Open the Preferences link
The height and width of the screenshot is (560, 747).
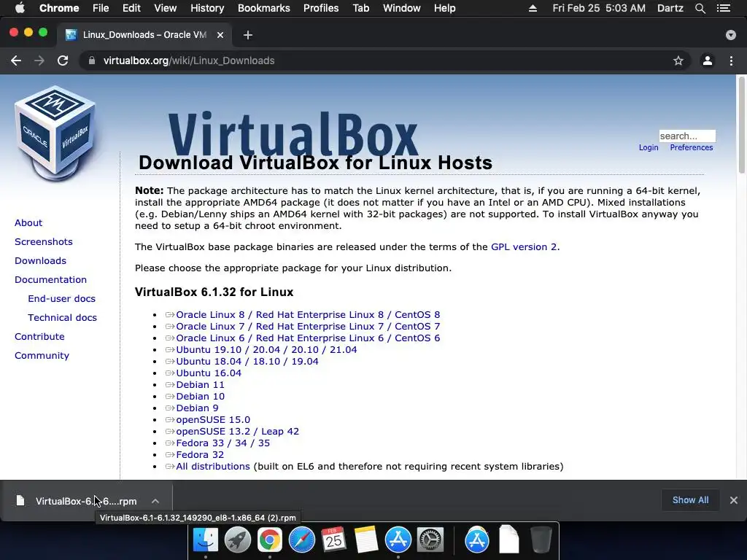692,147
